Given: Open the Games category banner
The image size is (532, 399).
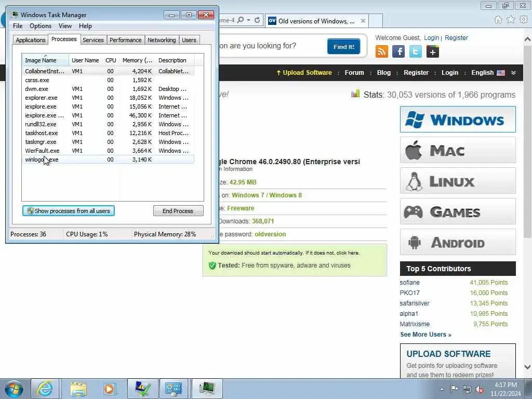Looking at the screenshot, I should [458, 211].
